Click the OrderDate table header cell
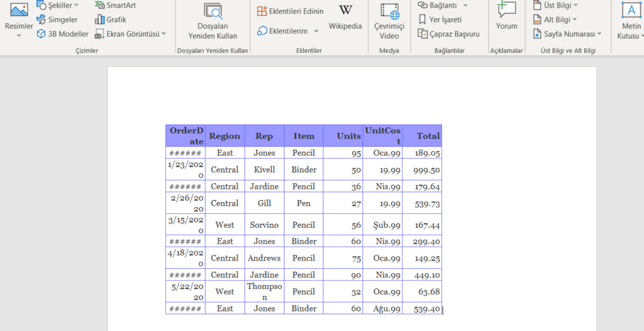 pos(186,136)
